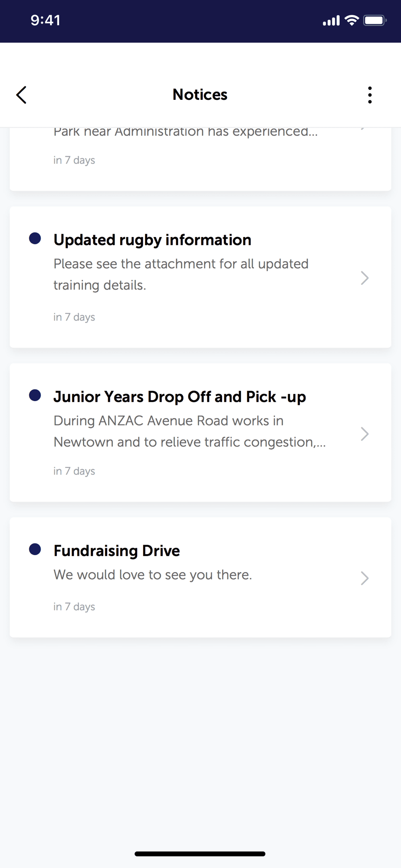
Task: Tap unread dot beside Updated rugby information
Action: [35, 238]
